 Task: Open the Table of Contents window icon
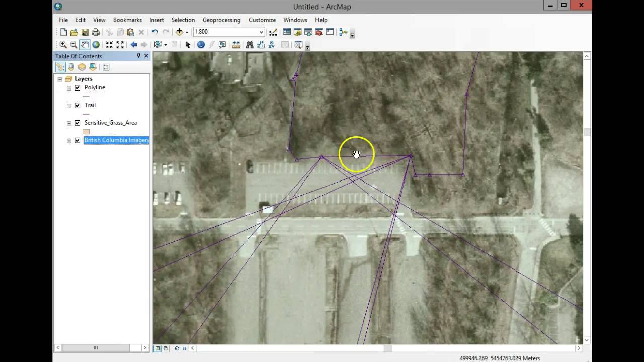(287, 32)
